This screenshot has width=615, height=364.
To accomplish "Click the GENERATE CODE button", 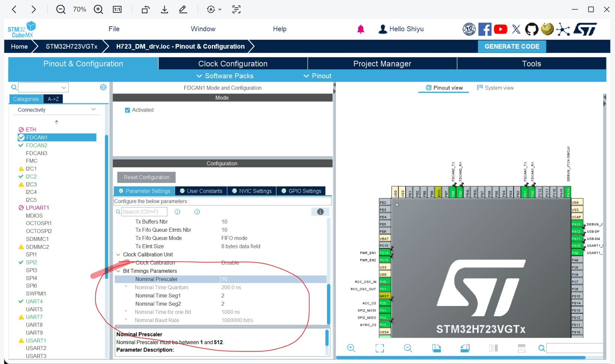I will pyautogui.click(x=512, y=46).
